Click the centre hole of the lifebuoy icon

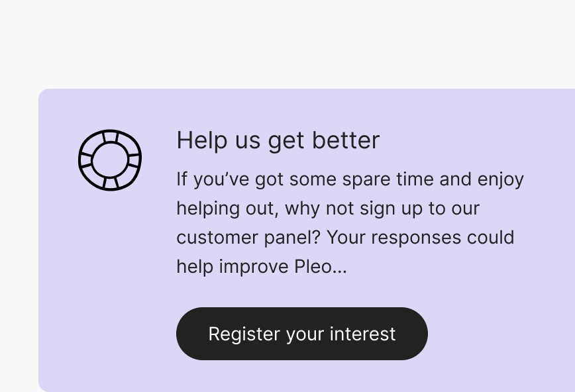click(110, 160)
